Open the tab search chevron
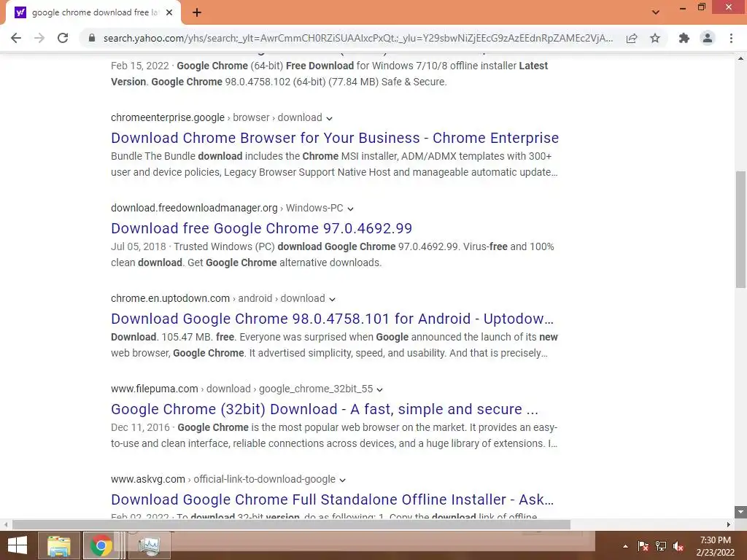 [x=656, y=12]
